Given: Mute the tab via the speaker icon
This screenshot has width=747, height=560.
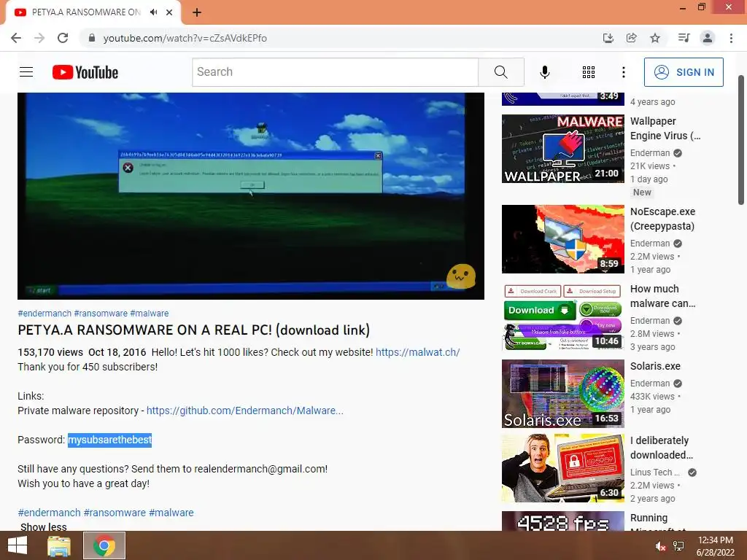Looking at the screenshot, I should [x=153, y=12].
